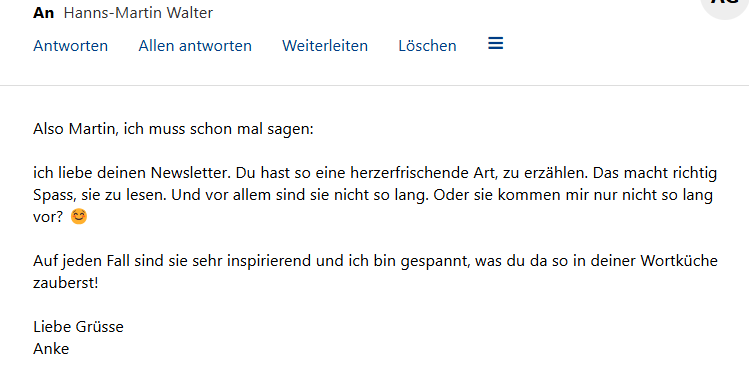Click the word Wortküche
The height and width of the screenshot is (375, 749).
[x=679, y=261]
